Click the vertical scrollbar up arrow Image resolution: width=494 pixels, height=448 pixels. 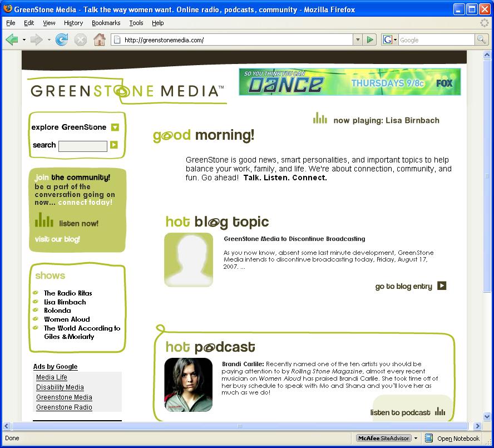pos(487,55)
